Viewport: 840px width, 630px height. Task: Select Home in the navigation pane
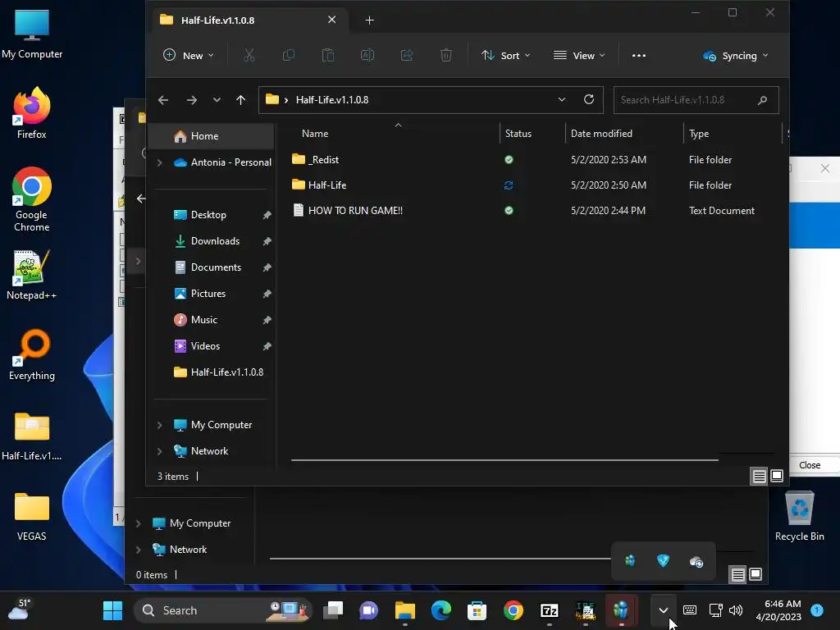point(211,136)
